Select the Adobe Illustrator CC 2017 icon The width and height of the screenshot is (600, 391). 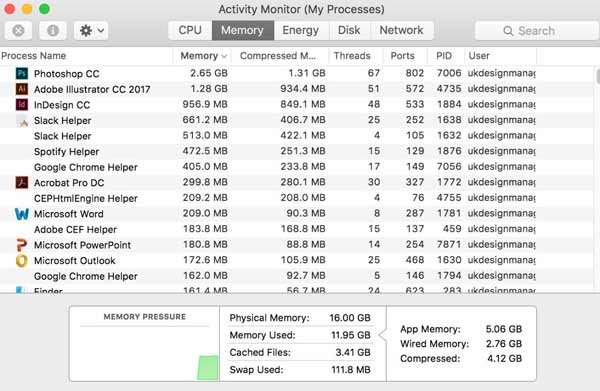pyautogui.click(x=22, y=89)
